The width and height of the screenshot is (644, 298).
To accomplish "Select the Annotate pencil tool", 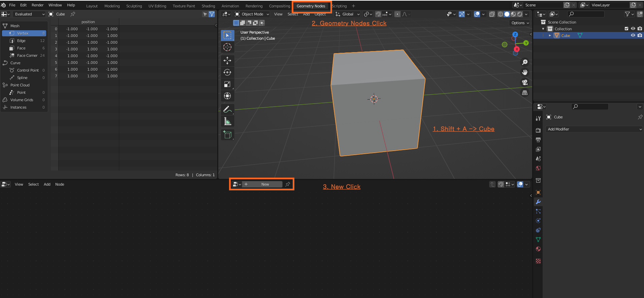I will (x=227, y=109).
